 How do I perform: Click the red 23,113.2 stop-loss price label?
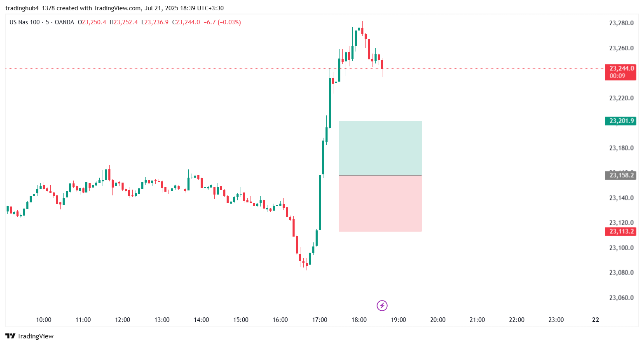click(621, 231)
